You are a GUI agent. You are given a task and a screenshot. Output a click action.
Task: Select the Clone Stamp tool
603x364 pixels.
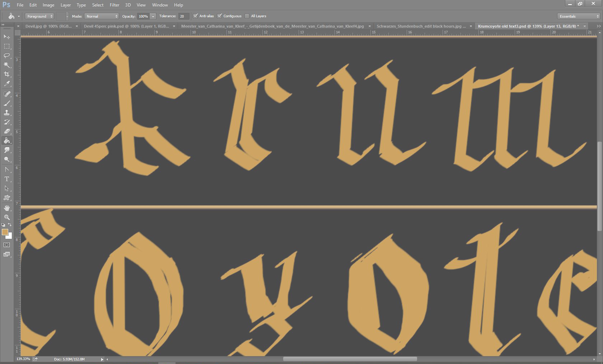[x=7, y=112]
